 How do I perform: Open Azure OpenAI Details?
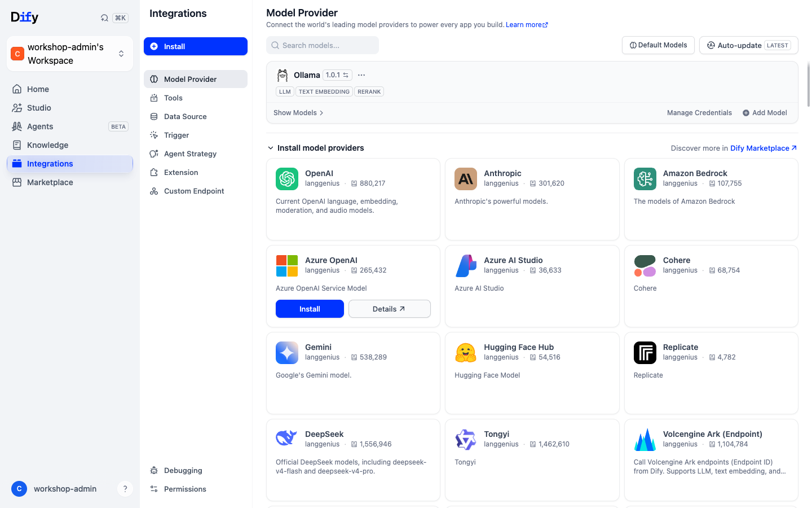[x=390, y=309]
